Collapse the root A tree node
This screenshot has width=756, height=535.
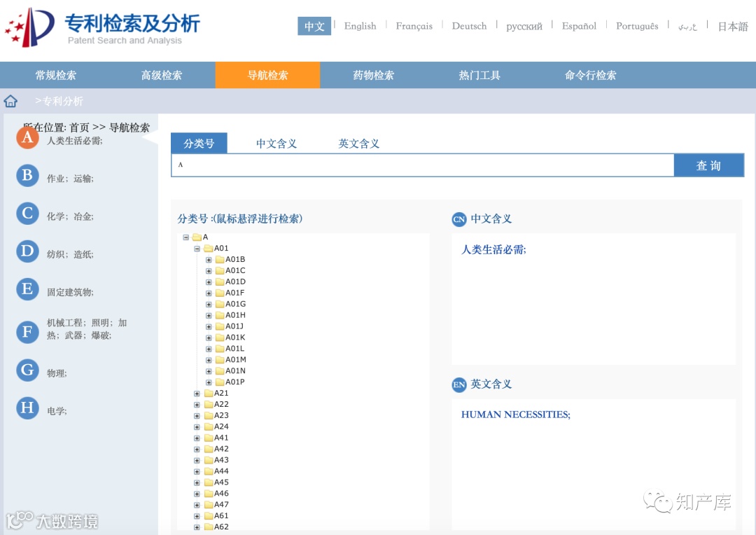(186, 237)
